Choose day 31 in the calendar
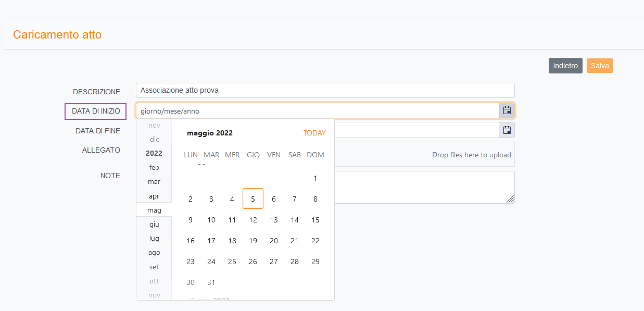The width and height of the screenshot is (644, 311). tap(211, 282)
